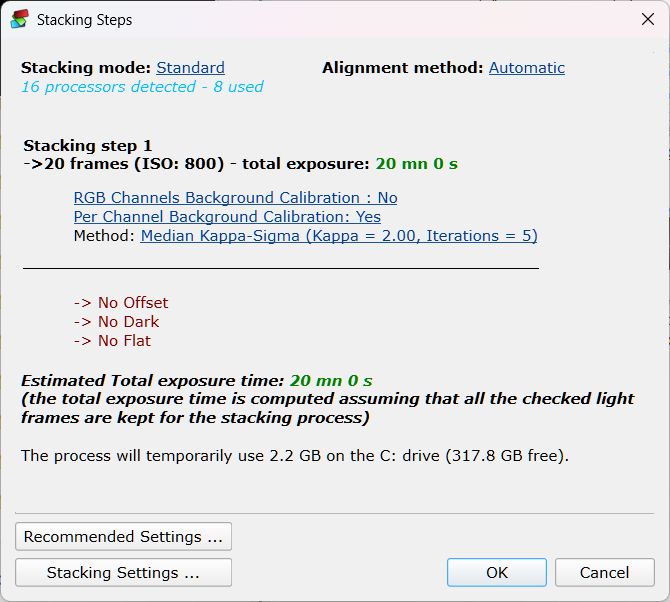This screenshot has width=670, height=602.
Task: Click the Stacking Steps title bar text
Action: click(x=85, y=20)
